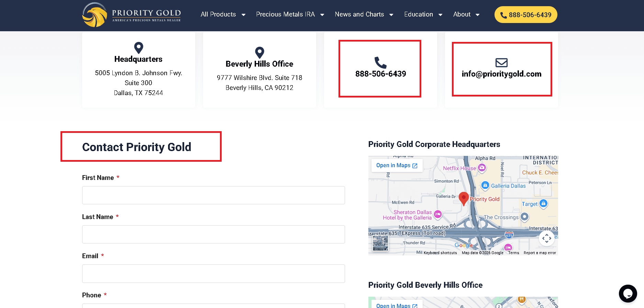Open the Education menu
The image size is (644, 308).
pos(418,14)
